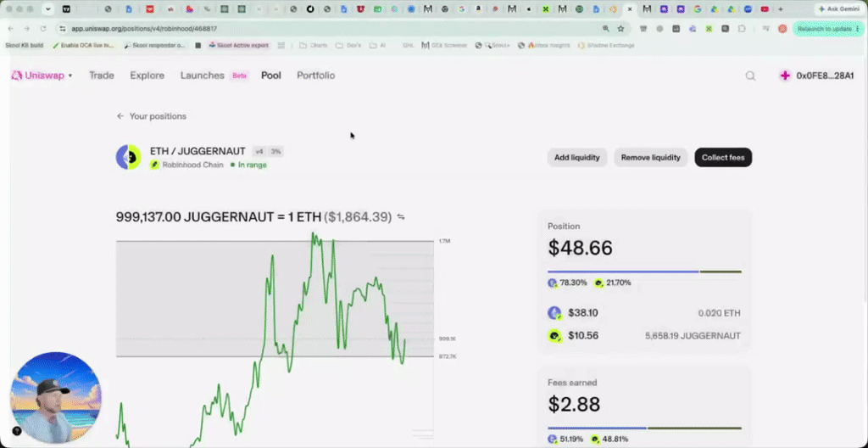
Task: Open the tab search dropdown arrow
Action: click(x=48, y=8)
